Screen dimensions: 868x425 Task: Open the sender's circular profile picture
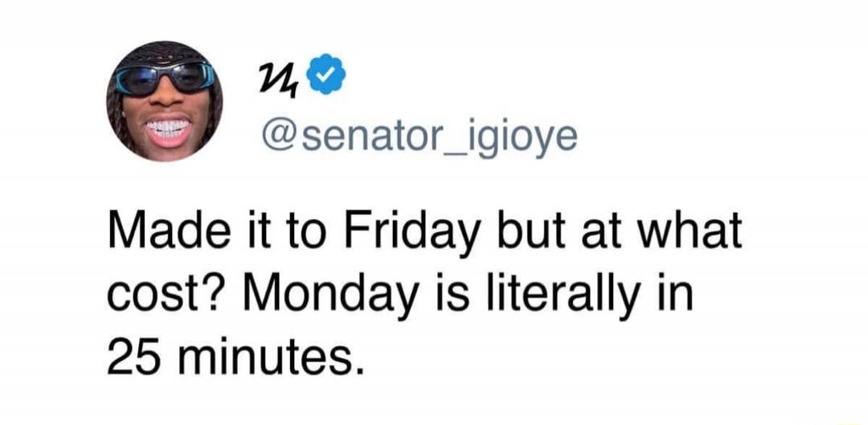coord(165,100)
